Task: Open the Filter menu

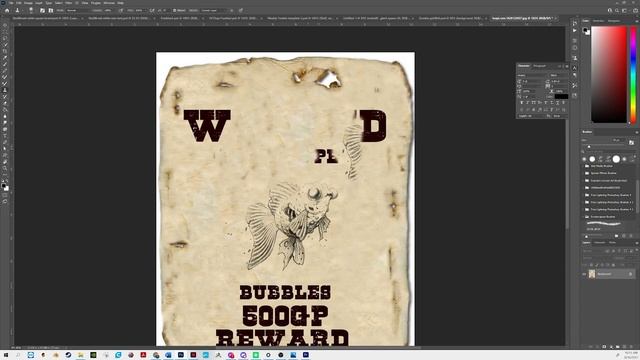Action: pyautogui.click(x=69, y=3)
